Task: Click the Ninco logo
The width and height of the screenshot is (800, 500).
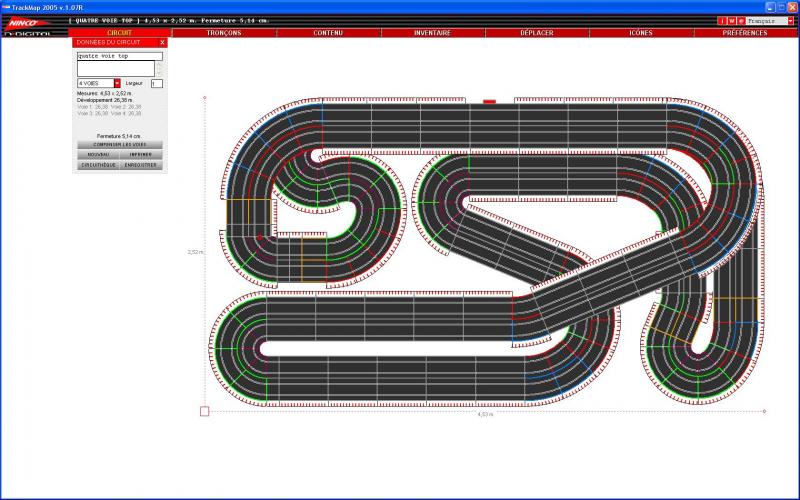Action: pos(24,22)
